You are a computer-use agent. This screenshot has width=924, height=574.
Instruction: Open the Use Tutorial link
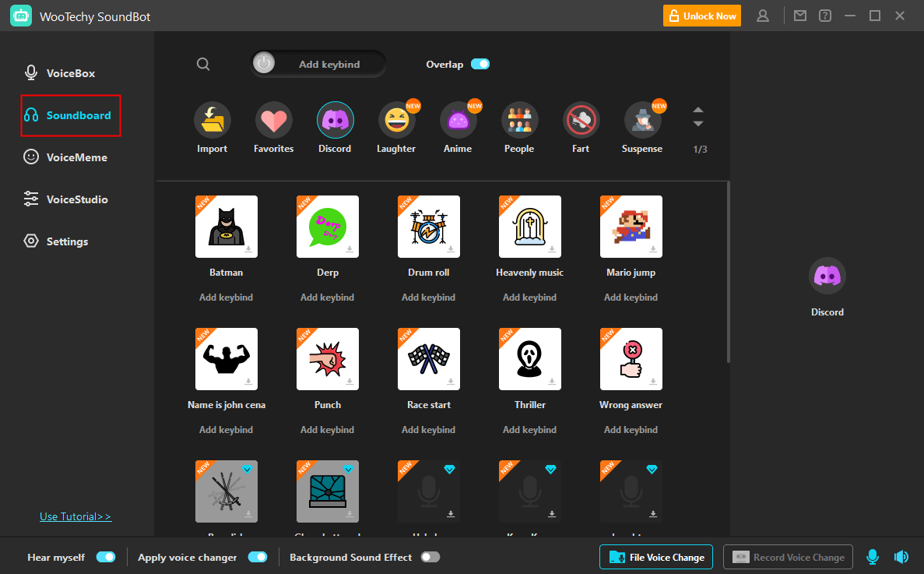point(76,516)
